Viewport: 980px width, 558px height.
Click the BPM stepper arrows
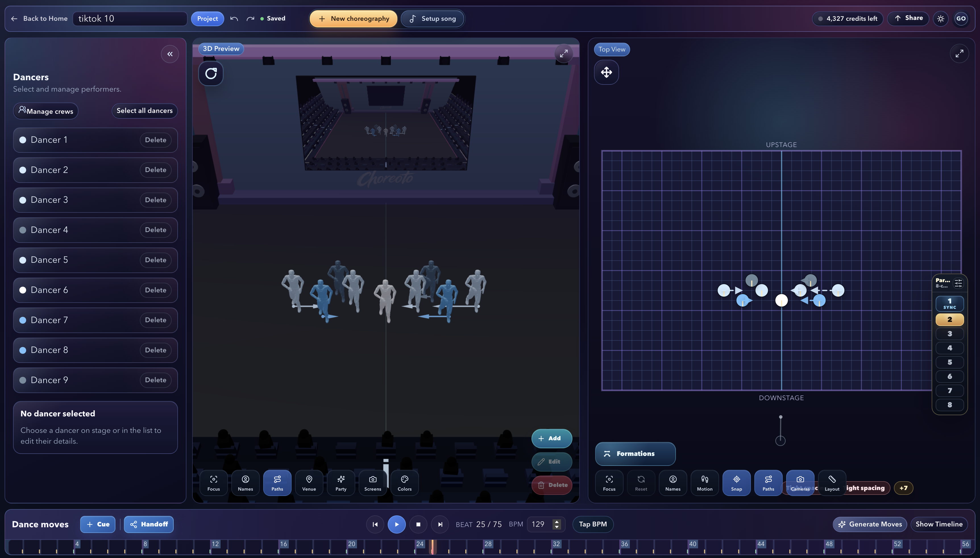557,524
